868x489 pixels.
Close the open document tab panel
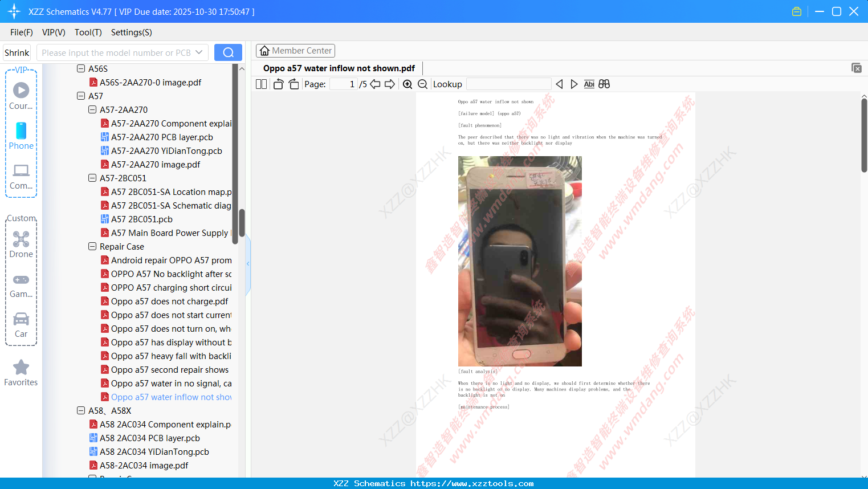pos(856,68)
